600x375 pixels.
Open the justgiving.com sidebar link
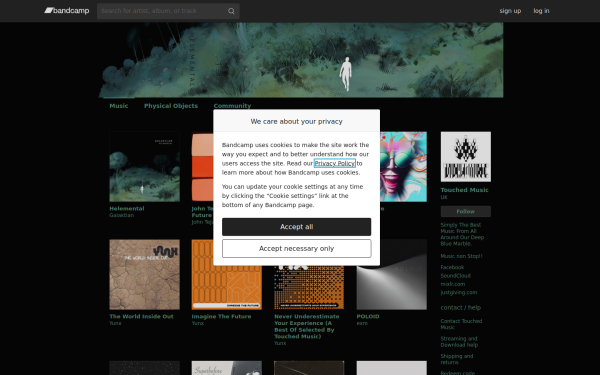point(459,293)
